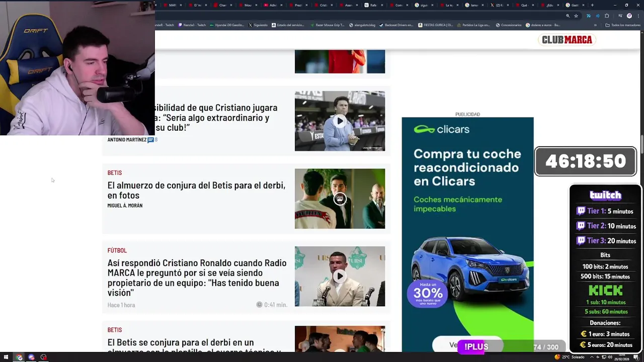Play the Cristiano Radio MARCA video thumbnail
The height and width of the screenshot is (362, 644).
click(x=340, y=276)
